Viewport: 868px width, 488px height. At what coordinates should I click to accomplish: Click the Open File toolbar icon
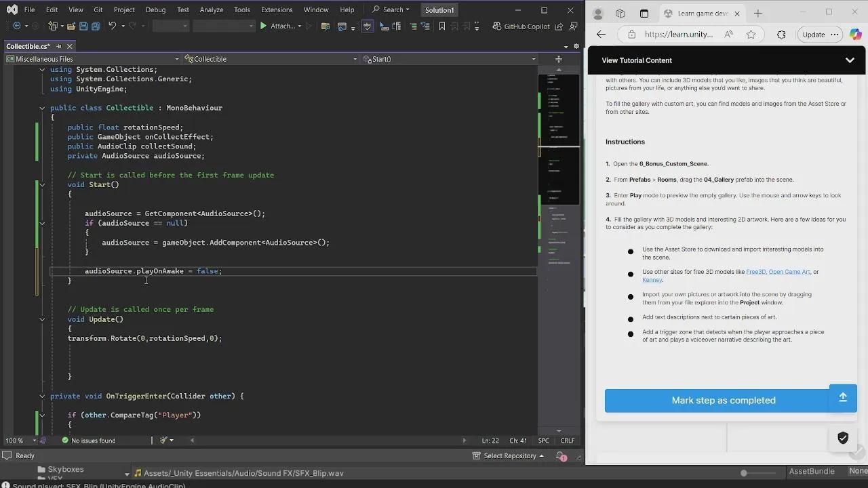pyautogui.click(x=71, y=26)
